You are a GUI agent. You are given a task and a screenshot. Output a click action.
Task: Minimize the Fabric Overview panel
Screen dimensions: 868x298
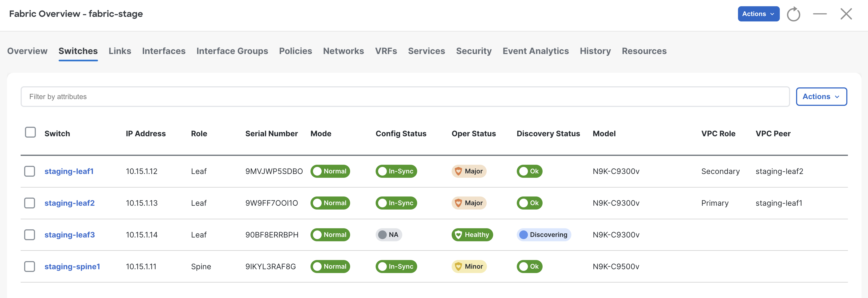(x=819, y=14)
